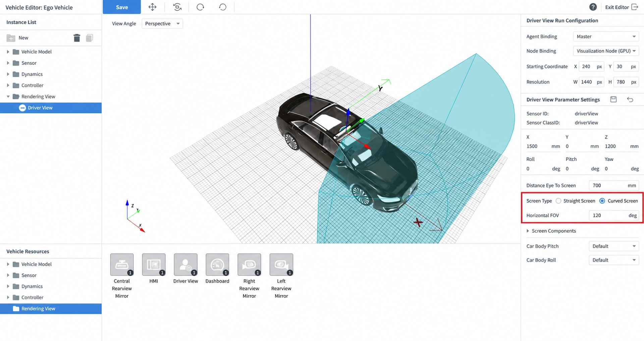644x341 pixels.
Task: Click Distance Eye To Screen field
Action: [x=614, y=185]
